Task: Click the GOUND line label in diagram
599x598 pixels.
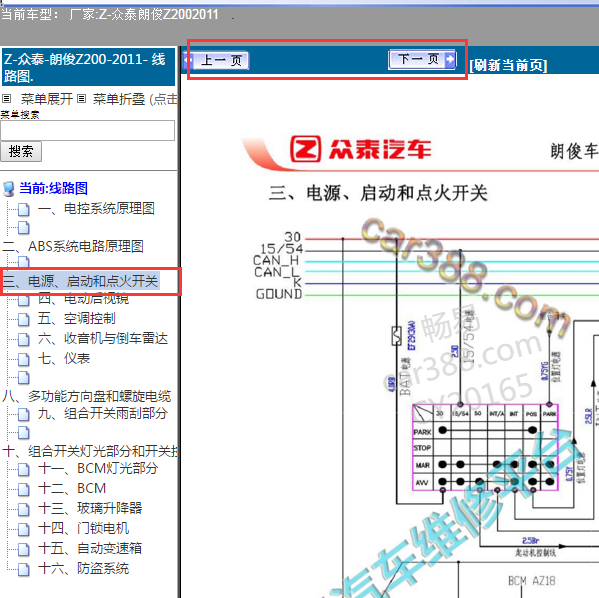Action: [279, 294]
